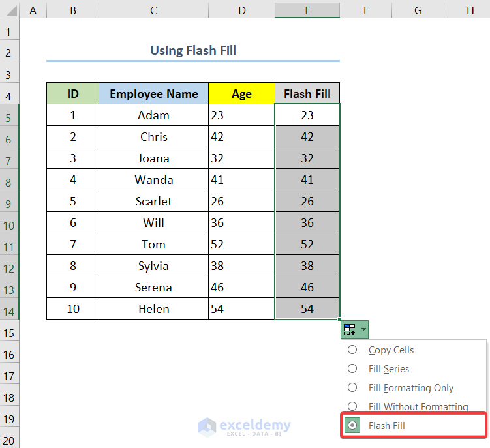Click the yellow 'Age' header cell

click(241, 93)
